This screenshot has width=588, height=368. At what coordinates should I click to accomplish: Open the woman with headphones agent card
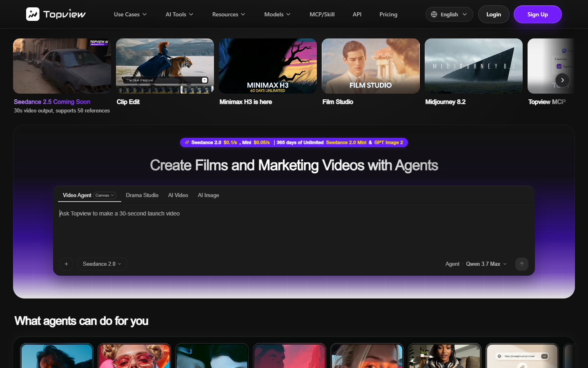click(445, 356)
